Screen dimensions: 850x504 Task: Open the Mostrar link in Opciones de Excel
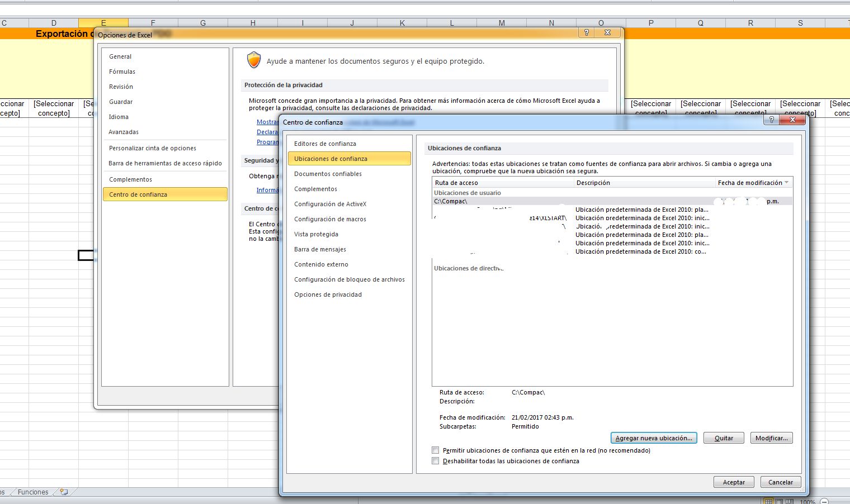[267, 122]
